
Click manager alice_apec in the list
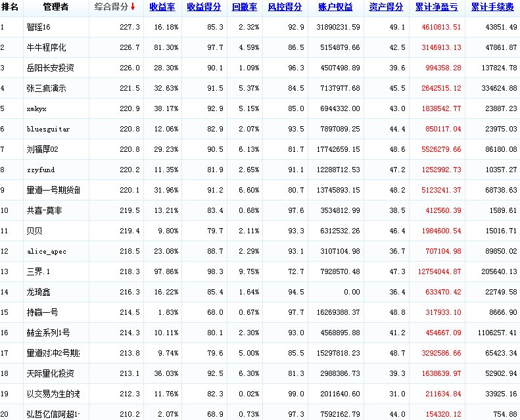tap(46, 252)
